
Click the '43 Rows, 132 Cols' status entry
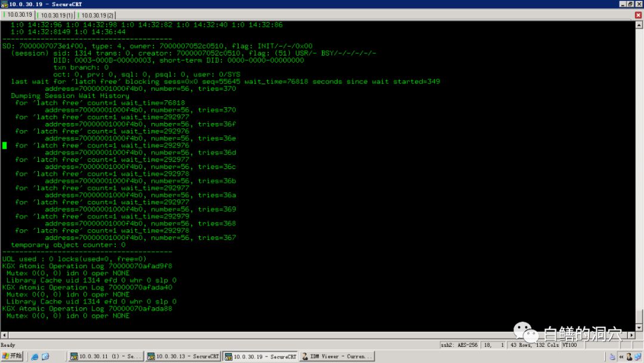point(534,345)
